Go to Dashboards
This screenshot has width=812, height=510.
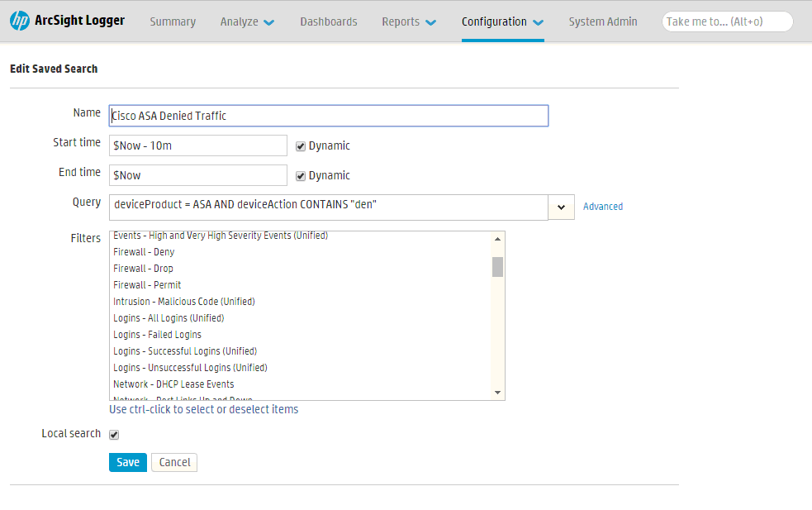pos(329,21)
